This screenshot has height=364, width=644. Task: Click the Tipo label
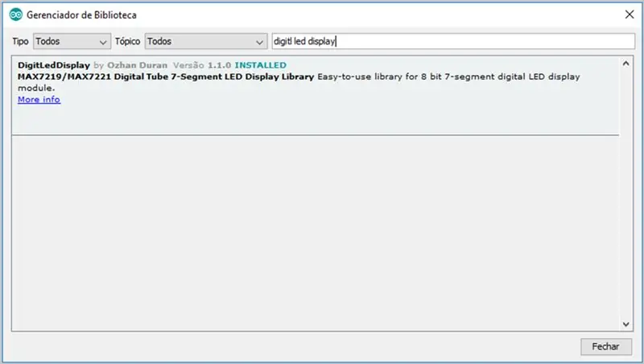click(20, 42)
